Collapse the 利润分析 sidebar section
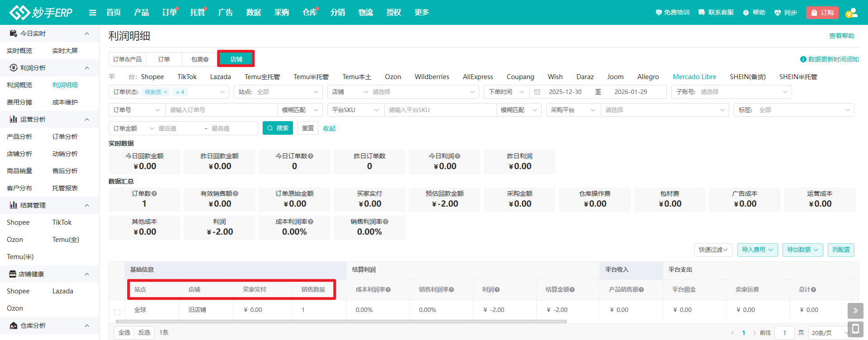This screenshot has height=340, width=868. point(87,68)
